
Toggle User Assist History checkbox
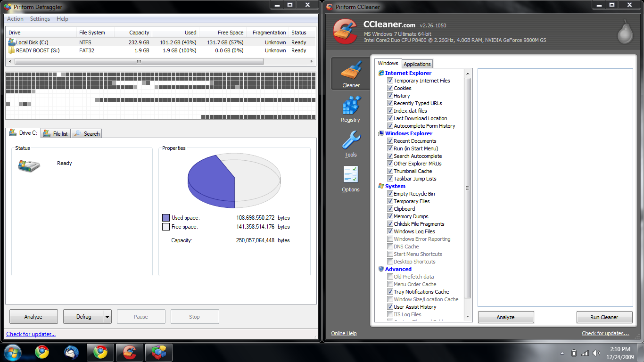(x=390, y=307)
